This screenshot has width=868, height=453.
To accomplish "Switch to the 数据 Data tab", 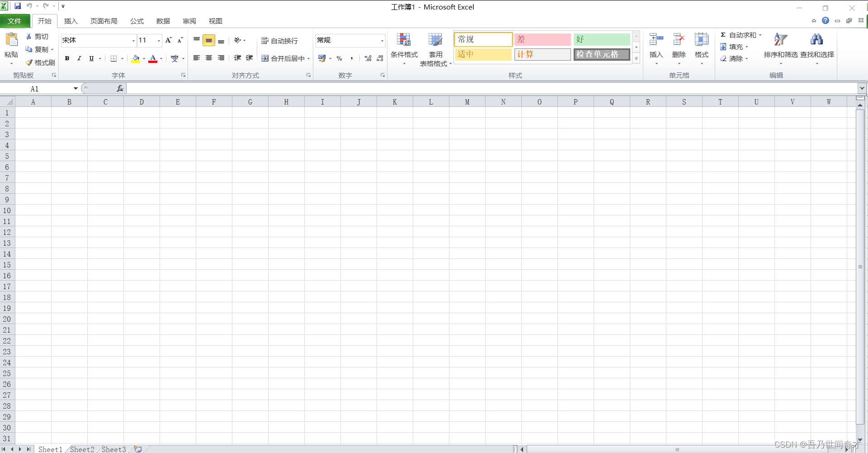I will pyautogui.click(x=163, y=21).
